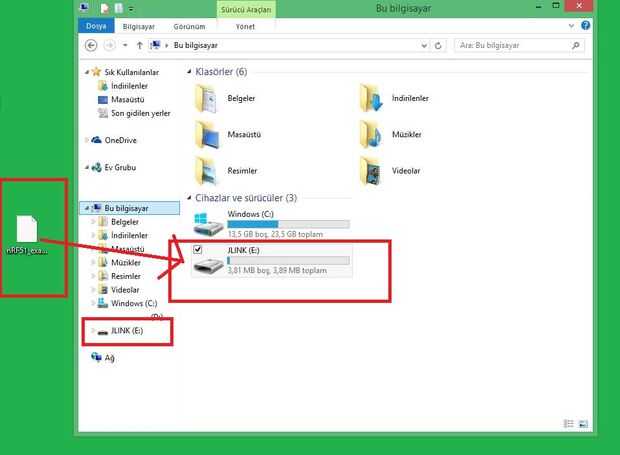The height and width of the screenshot is (455, 620).
Task: Click the Forward navigation arrow
Action: coord(110,45)
